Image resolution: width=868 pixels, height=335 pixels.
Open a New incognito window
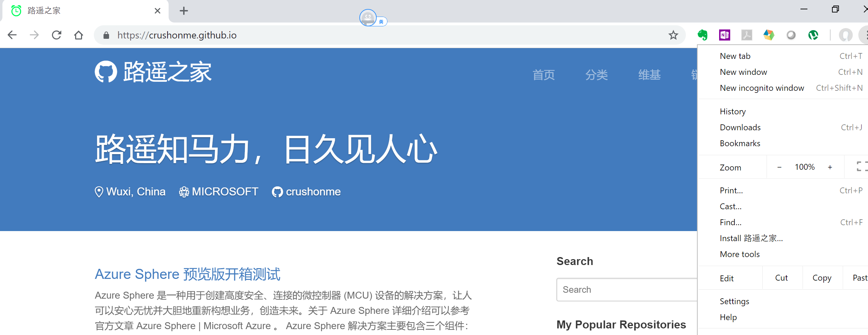[783, 88]
